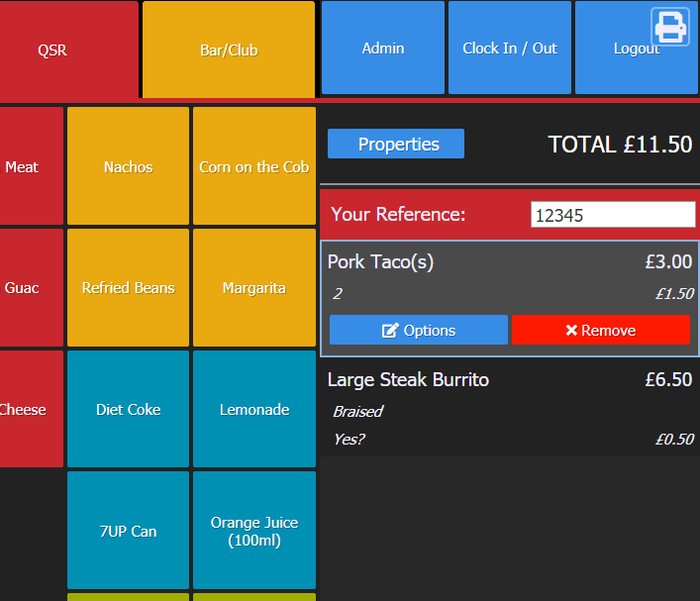The image size is (700, 601).
Task: Add Refried Beans to the order
Action: [x=128, y=287]
